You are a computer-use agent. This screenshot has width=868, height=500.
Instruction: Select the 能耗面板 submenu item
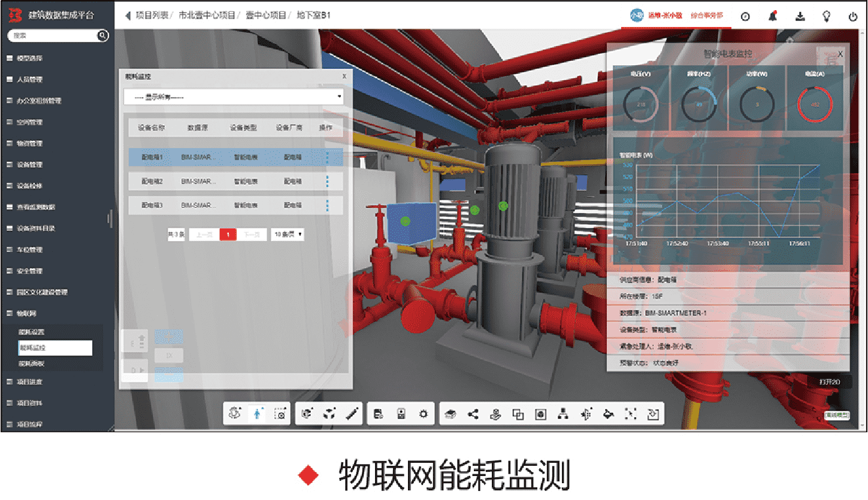(32, 364)
